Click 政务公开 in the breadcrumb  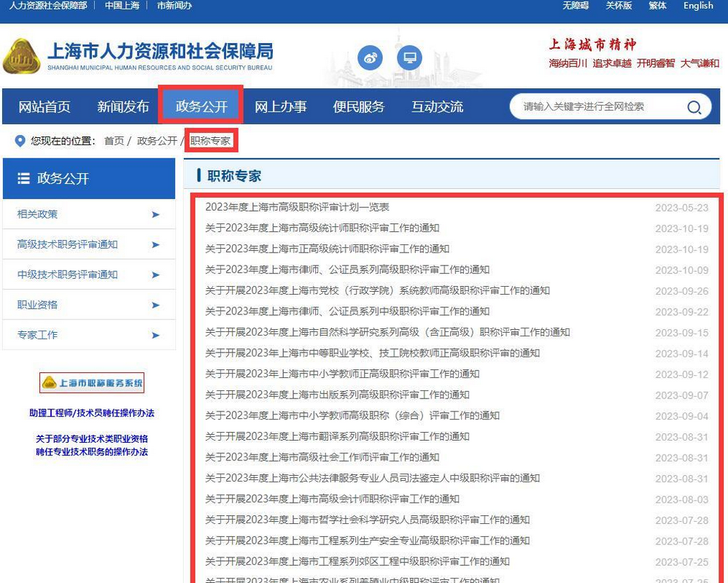157,141
